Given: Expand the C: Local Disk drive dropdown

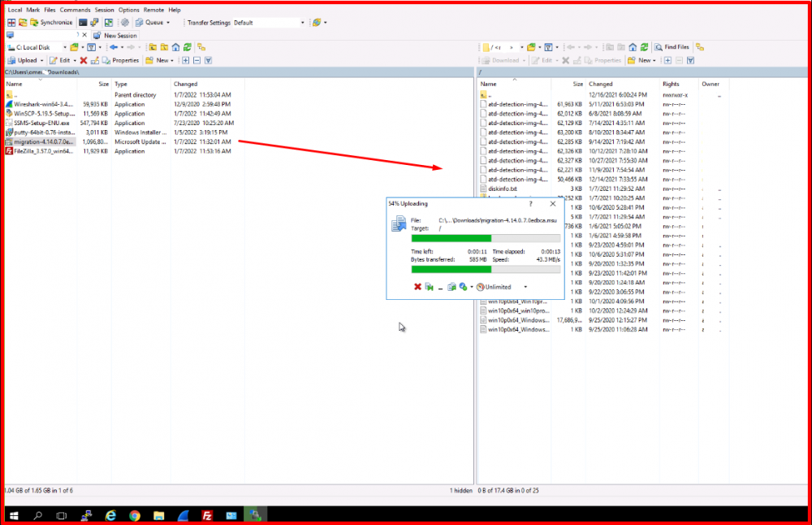Looking at the screenshot, I should coord(65,47).
